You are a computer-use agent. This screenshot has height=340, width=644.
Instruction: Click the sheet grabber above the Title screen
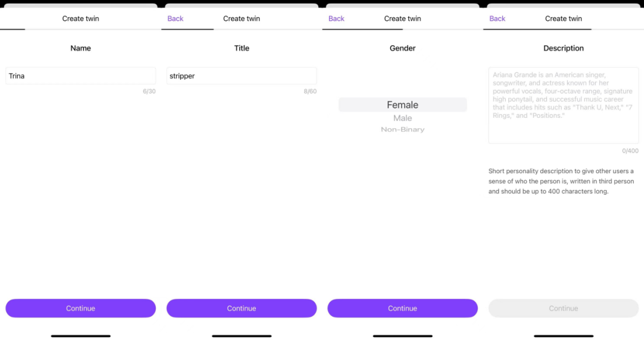[241, 5]
